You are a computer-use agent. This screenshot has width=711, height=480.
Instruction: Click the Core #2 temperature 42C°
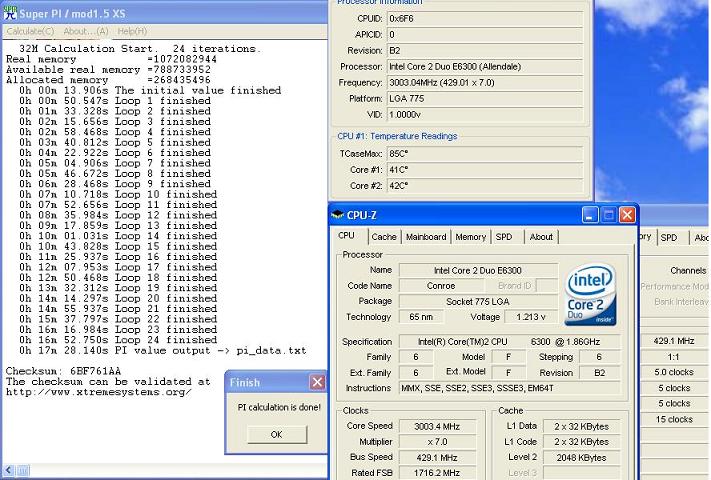[485, 186]
